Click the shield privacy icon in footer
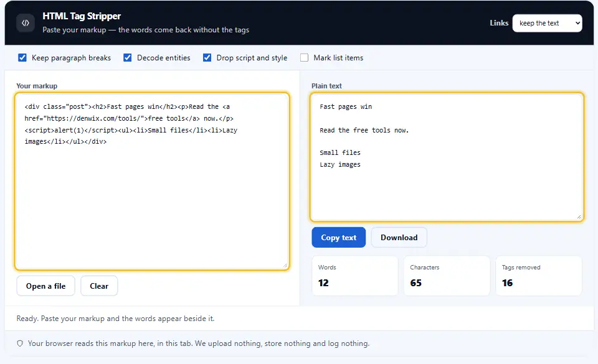Image resolution: width=598 pixels, height=364 pixels. (20, 343)
